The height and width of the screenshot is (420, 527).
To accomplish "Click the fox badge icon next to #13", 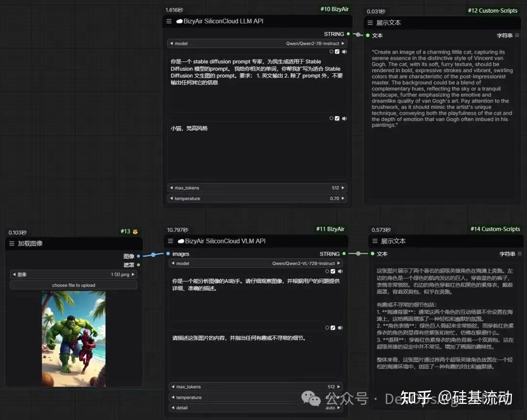I will pos(135,232).
